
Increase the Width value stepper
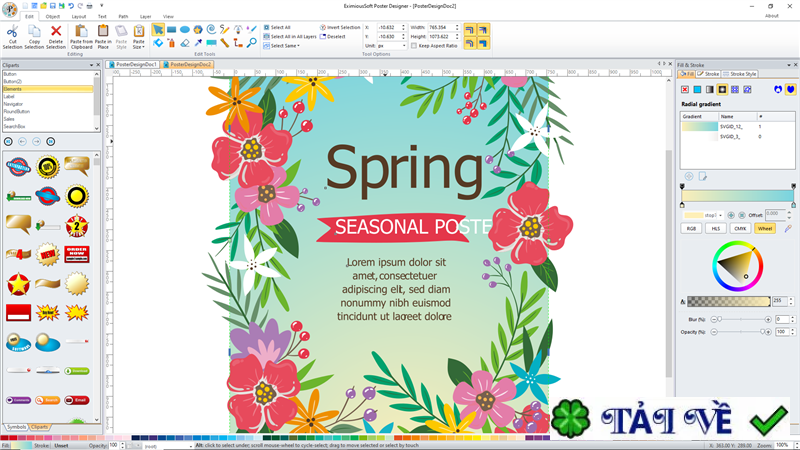click(x=457, y=26)
